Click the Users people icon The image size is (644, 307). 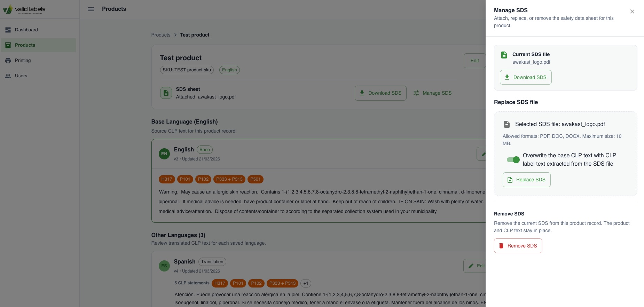click(x=8, y=76)
